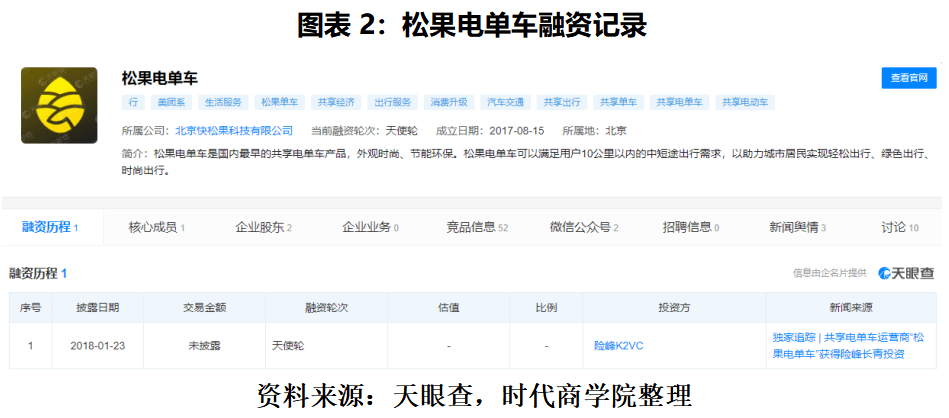Click the 2018-01-23 date cell
The width and height of the screenshot is (949, 418).
tap(98, 346)
